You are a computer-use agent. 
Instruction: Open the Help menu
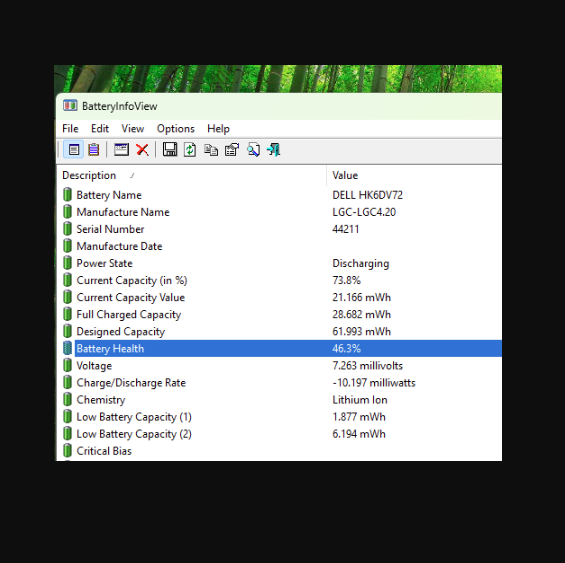click(x=218, y=129)
